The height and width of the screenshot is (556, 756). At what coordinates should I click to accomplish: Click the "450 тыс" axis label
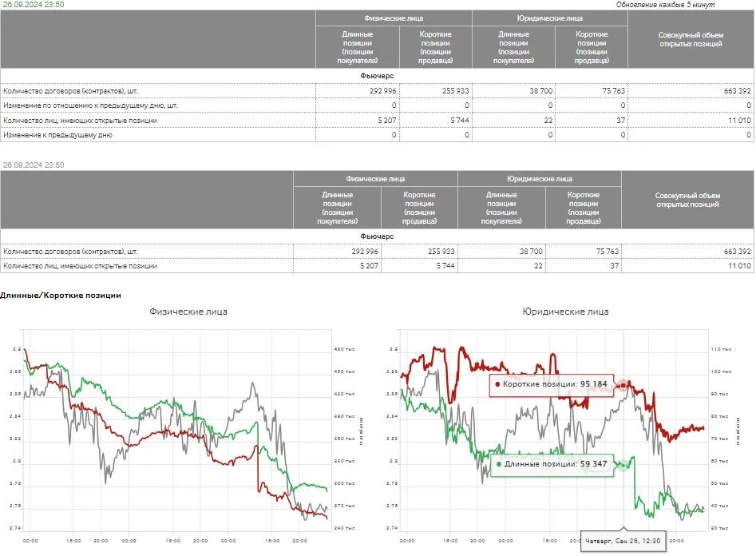click(x=344, y=371)
